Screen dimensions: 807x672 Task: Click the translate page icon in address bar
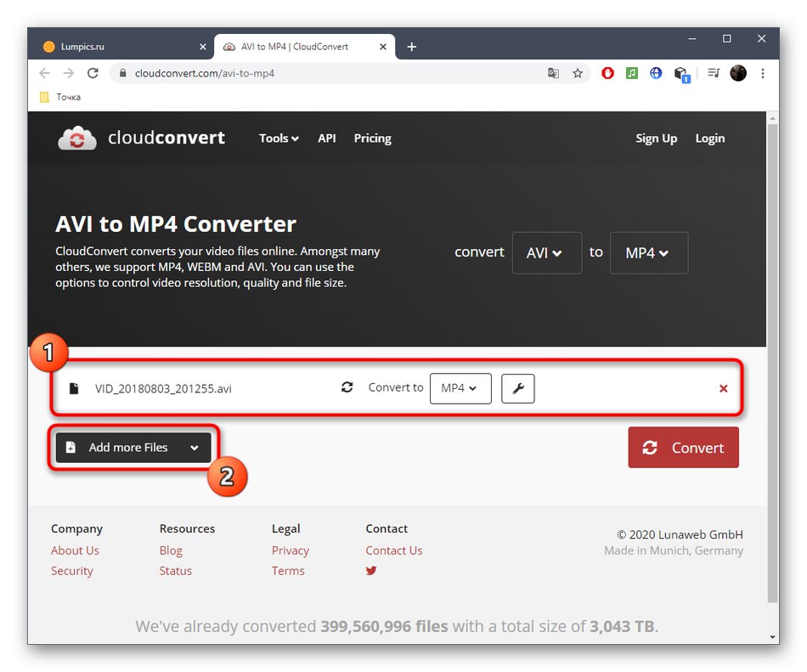coord(553,73)
